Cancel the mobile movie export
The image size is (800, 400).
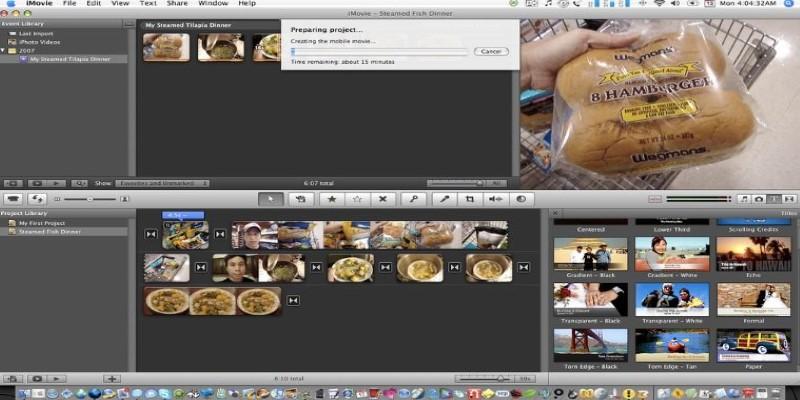pyautogui.click(x=490, y=50)
